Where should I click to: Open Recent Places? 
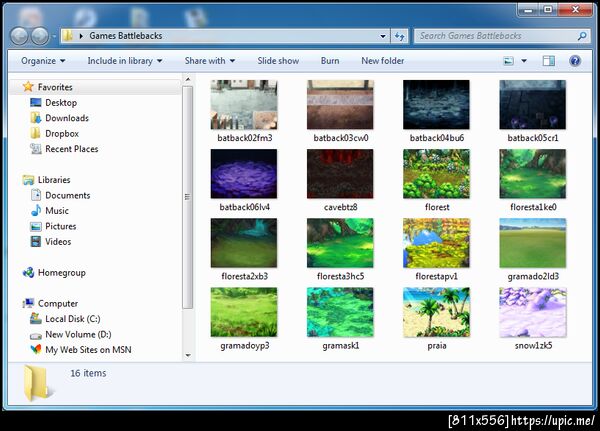72,149
